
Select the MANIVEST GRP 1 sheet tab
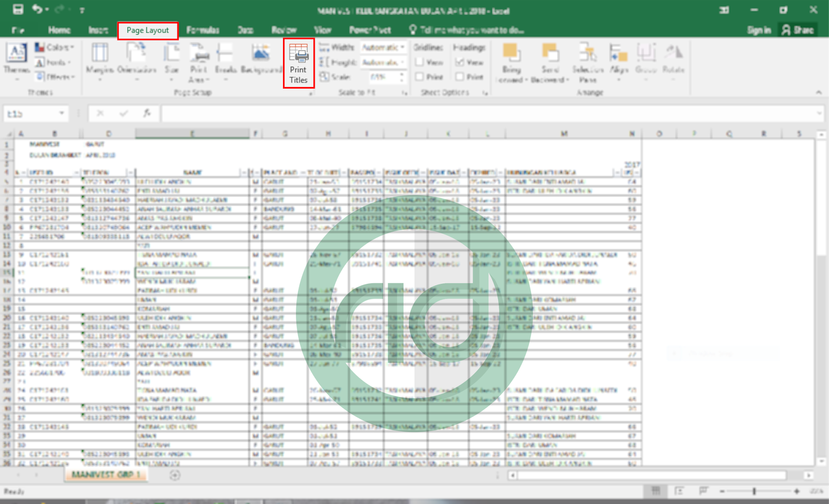point(106,474)
